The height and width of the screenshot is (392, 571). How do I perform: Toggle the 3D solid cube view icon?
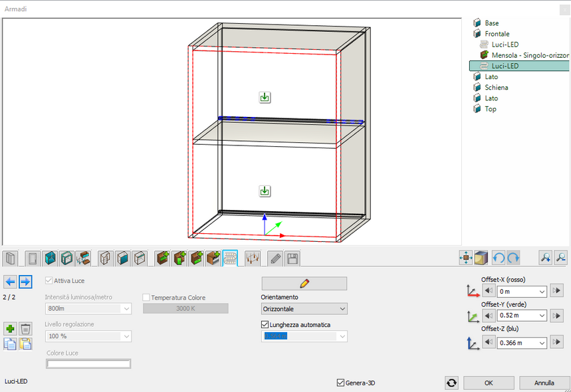[481, 258]
